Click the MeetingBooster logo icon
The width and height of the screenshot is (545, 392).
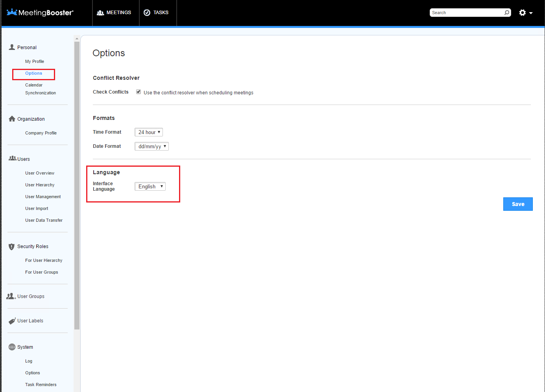pos(12,12)
